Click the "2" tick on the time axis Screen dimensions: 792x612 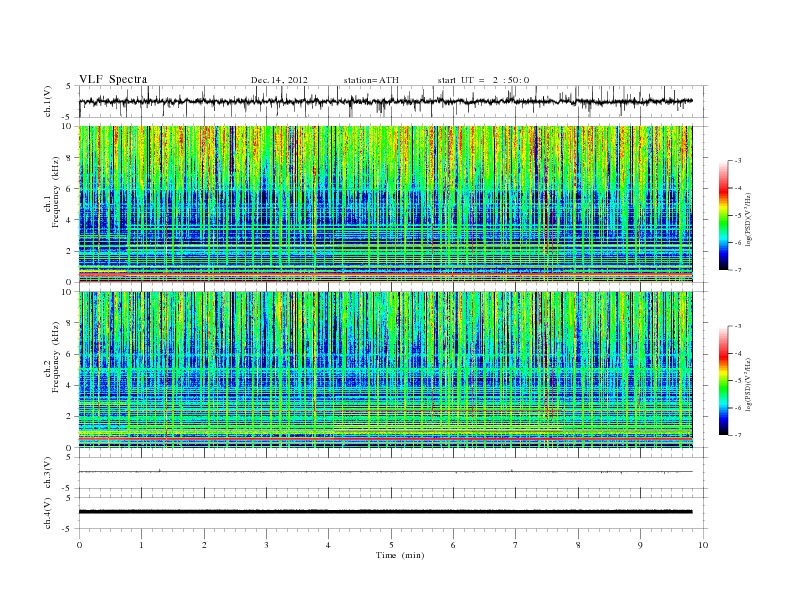click(x=204, y=545)
